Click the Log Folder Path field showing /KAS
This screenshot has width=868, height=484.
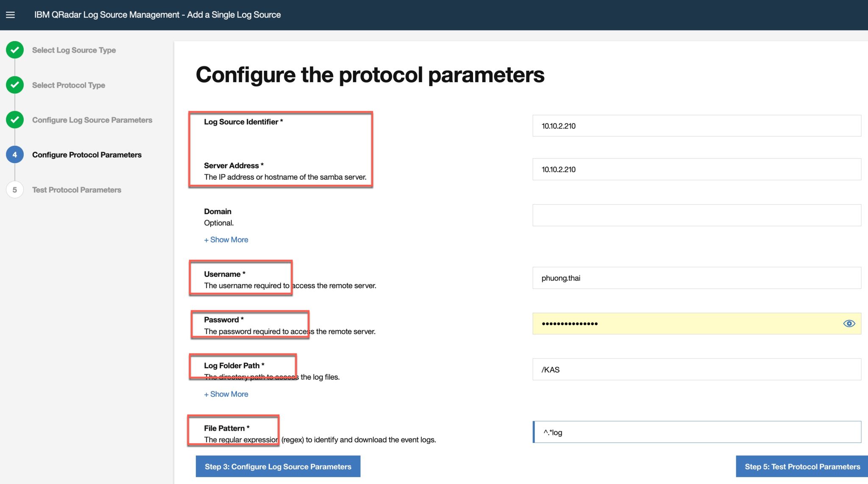pyautogui.click(x=696, y=369)
